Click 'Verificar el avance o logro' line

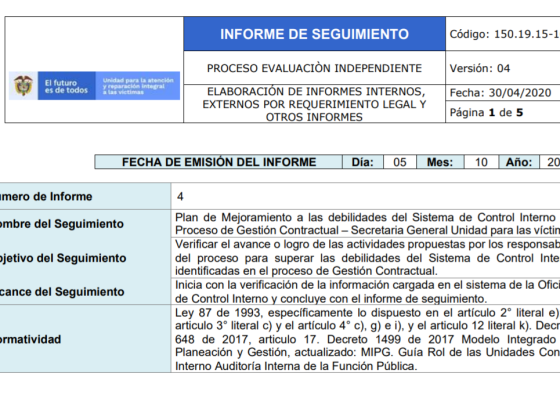tap(368, 244)
